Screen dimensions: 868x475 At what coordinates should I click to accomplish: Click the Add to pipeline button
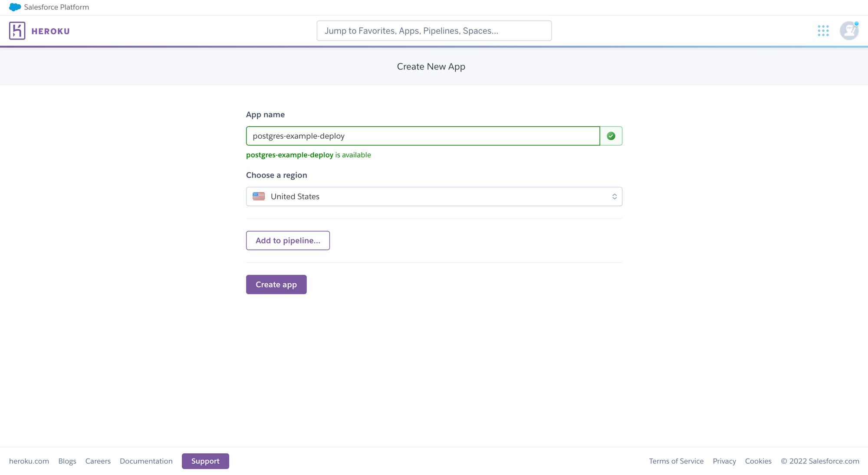point(288,241)
